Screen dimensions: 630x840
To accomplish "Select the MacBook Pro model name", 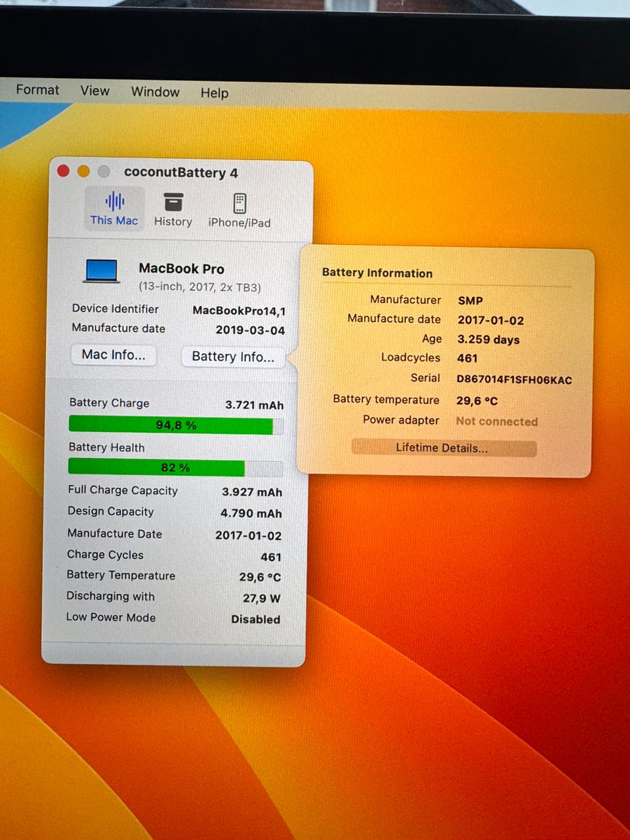I will [182, 268].
